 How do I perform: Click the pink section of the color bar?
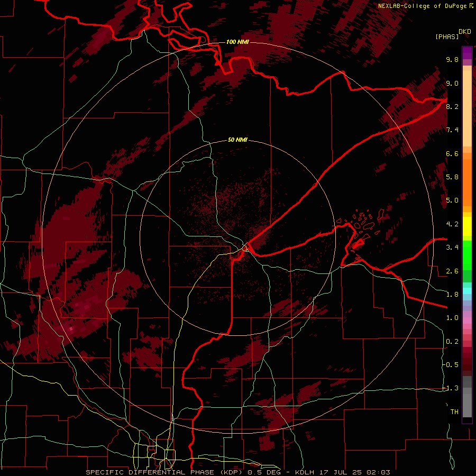[x=467, y=321]
